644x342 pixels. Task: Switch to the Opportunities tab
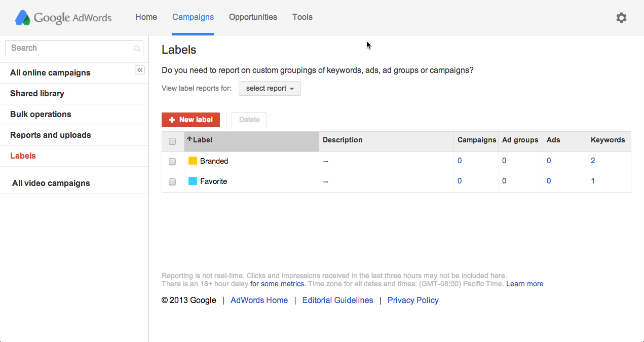click(x=253, y=17)
